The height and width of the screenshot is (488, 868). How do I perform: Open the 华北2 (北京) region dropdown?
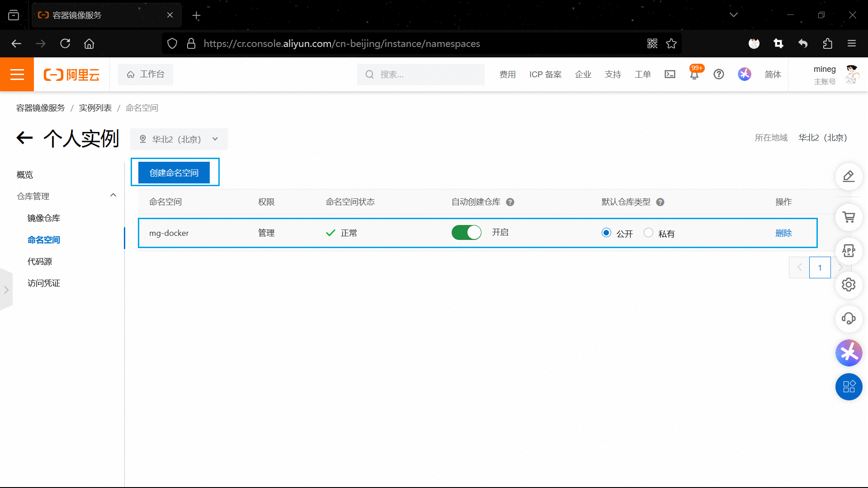[179, 139]
